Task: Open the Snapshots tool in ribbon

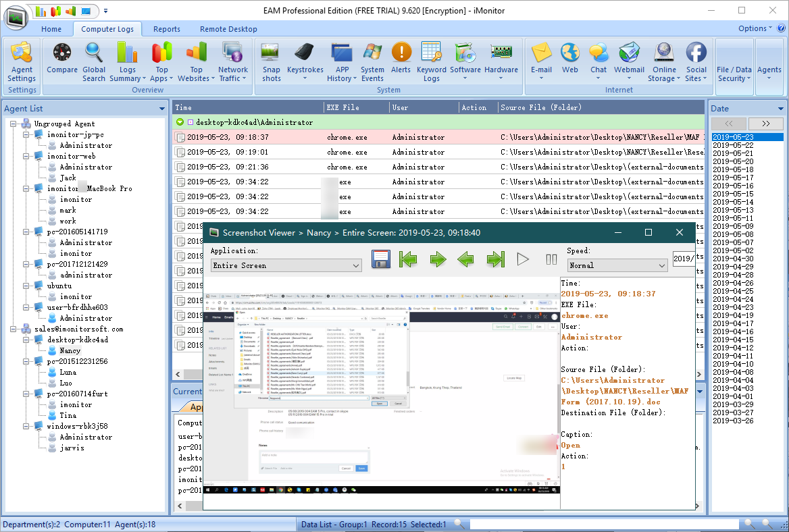Action: pyautogui.click(x=271, y=61)
